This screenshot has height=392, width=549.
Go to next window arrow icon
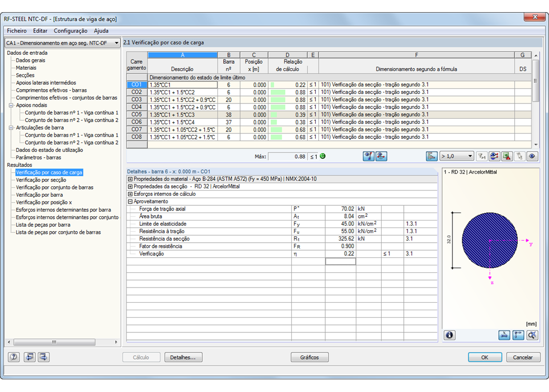coord(44,357)
